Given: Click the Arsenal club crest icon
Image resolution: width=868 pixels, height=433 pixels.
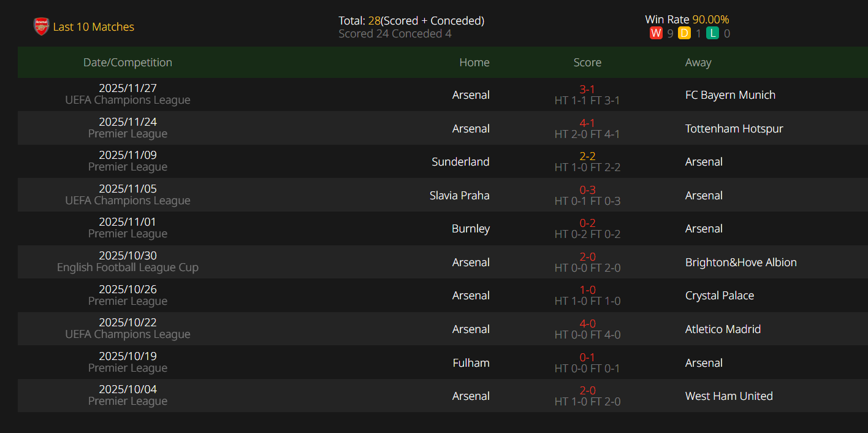Looking at the screenshot, I should coord(41,27).
